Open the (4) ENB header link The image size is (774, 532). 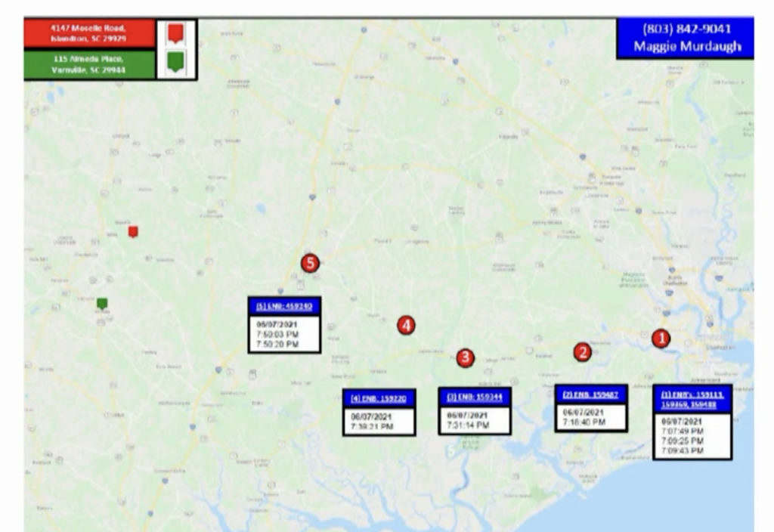(x=379, y=398)
